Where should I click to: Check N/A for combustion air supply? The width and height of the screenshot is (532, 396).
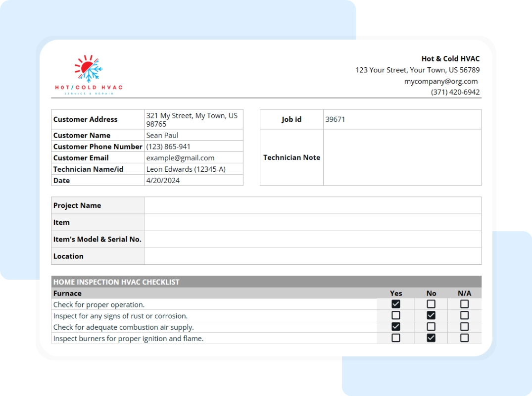click(x=464, y=327)
